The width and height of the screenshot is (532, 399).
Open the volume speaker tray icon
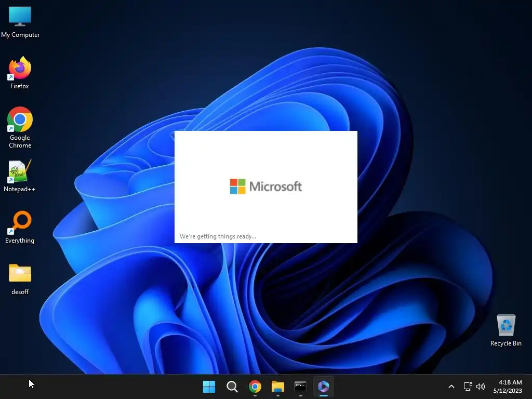(x=481, y=387)
